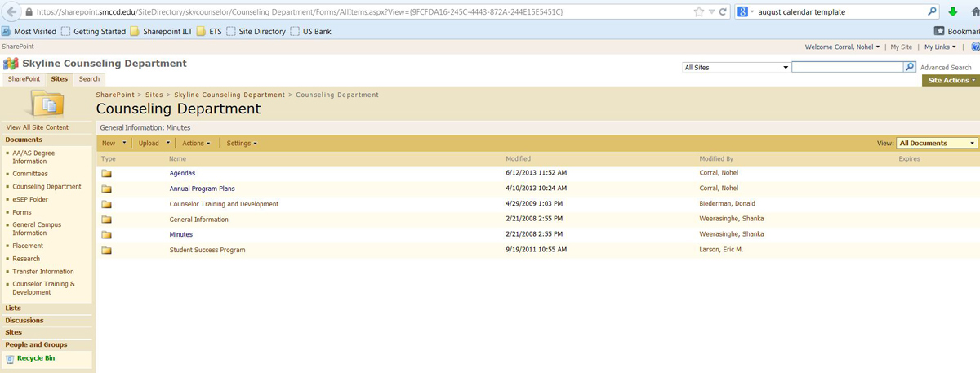Click the Agendas folder icon
Viewport: 980px width, 373px height.
tap(106, 174)
